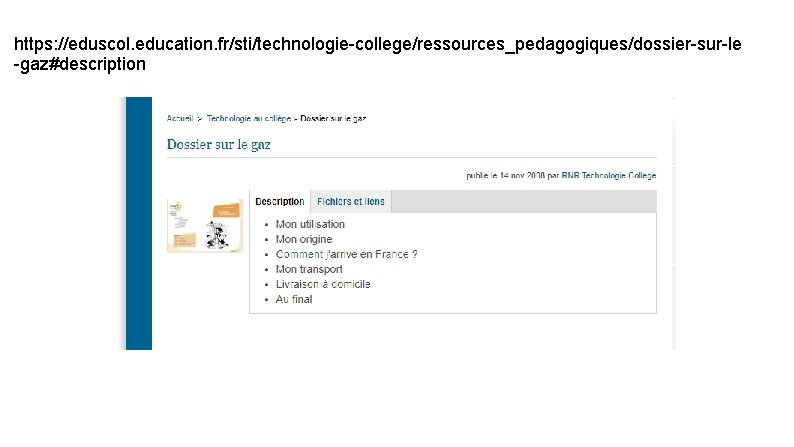Click the 'Livraison à domicile' item
Viewport: 794px width, 447px height.
[x=323, y=284]
